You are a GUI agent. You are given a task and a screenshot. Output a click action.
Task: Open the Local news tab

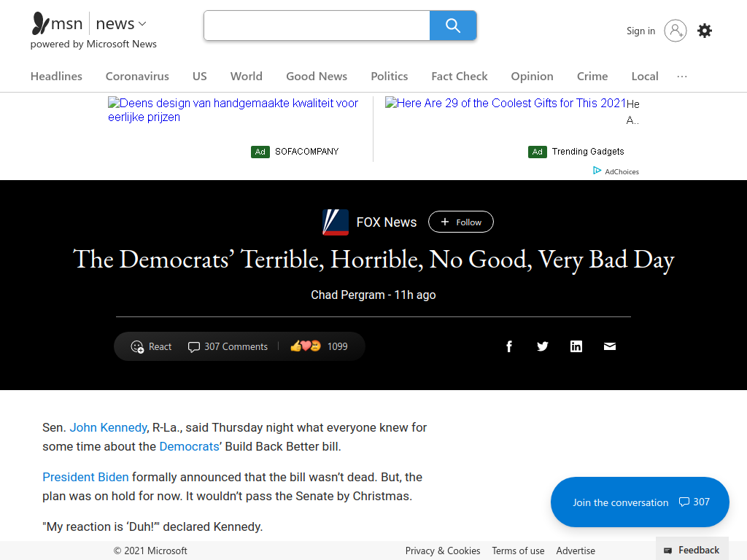click(x=645, y=77)
